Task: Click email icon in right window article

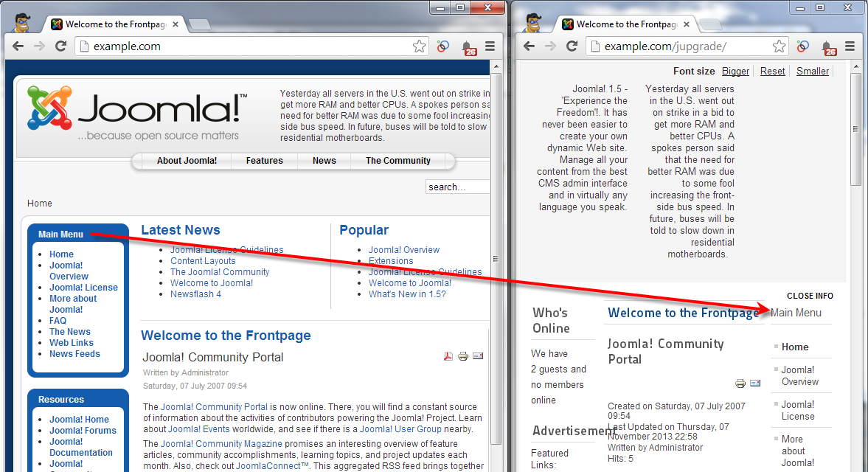Action: (755, 383)
